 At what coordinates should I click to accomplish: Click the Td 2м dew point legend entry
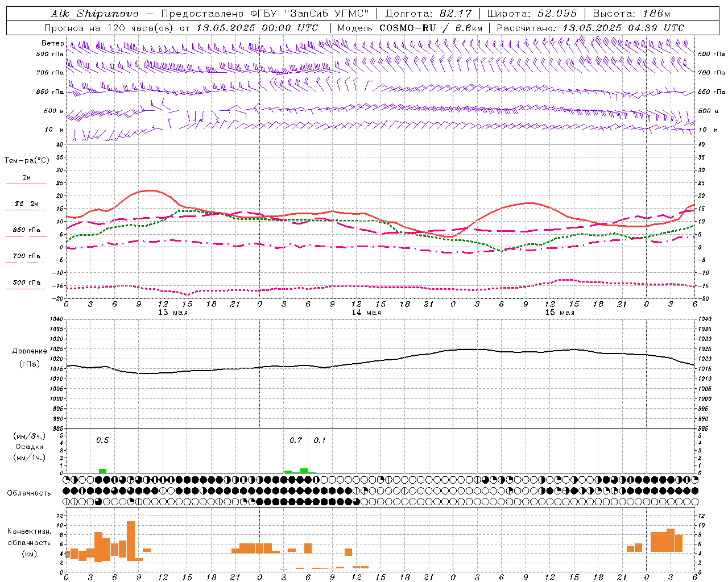click(x=26, y=203)
